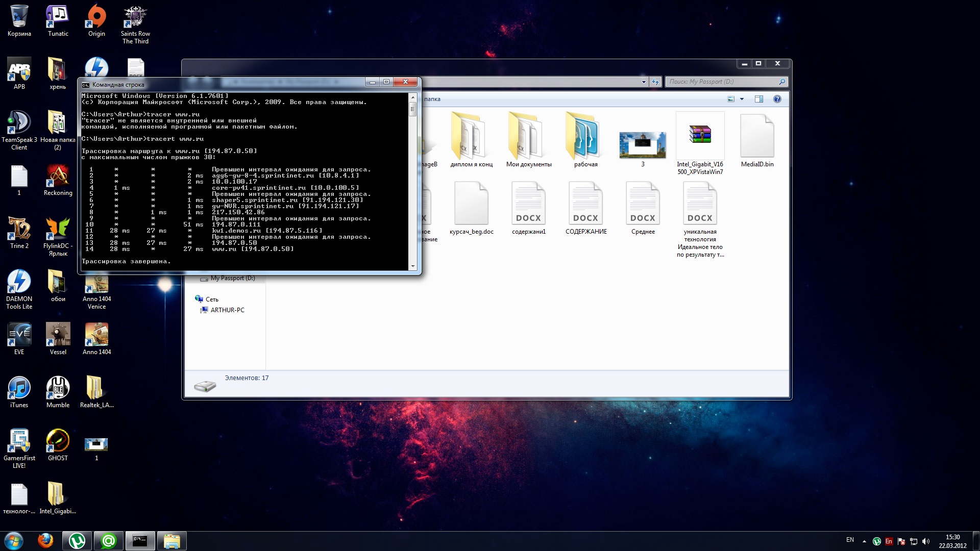Select the 'хрень' desktop folder
Image resolution: width=980 pixels, height=551 pixels.
[x=58, y=73]
